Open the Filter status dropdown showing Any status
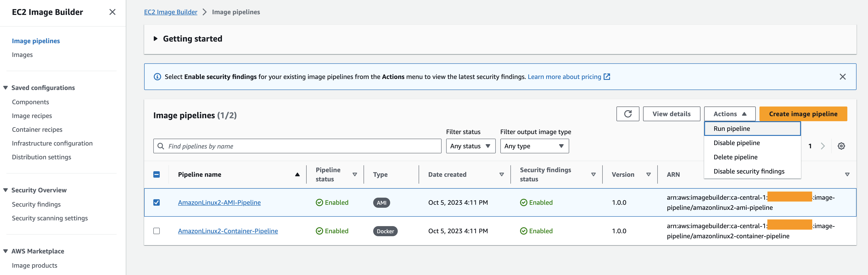 coord(471,146)
